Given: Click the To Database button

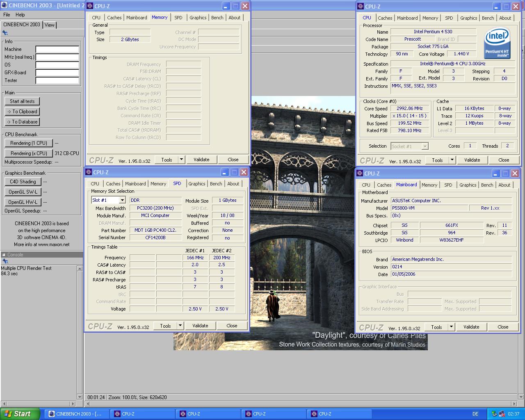Looking at the screenshot, I should coord(23,122).
